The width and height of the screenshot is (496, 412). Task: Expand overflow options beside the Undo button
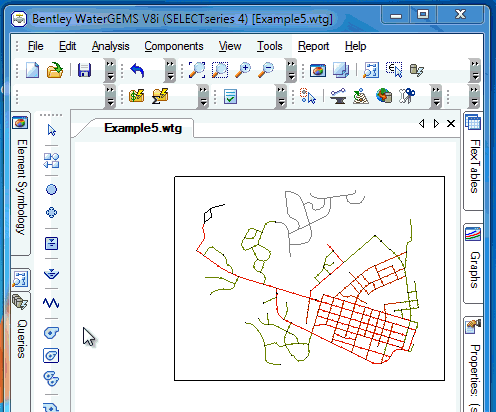170,70
